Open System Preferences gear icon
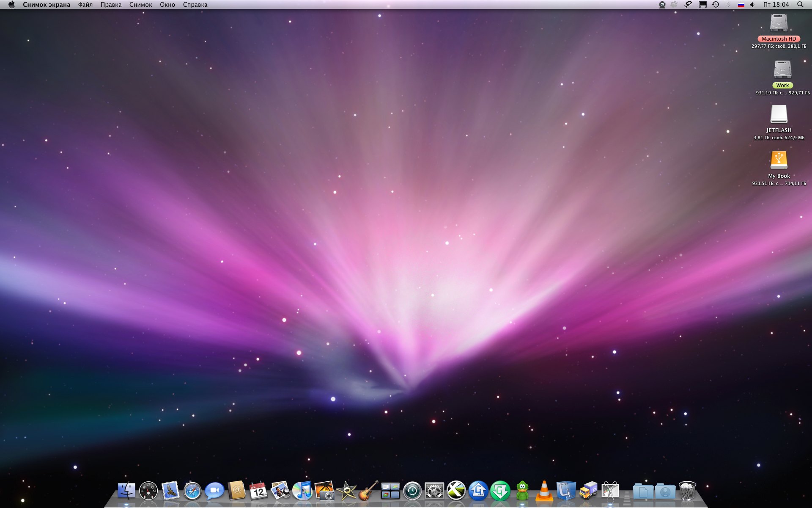Viewport: 812px width, 508px height. pyautogui.click(x=434, y=491)
